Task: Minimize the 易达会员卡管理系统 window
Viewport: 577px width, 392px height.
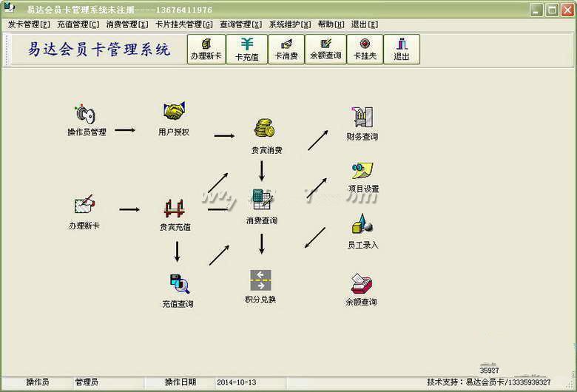Action: [x=536, y=10]
